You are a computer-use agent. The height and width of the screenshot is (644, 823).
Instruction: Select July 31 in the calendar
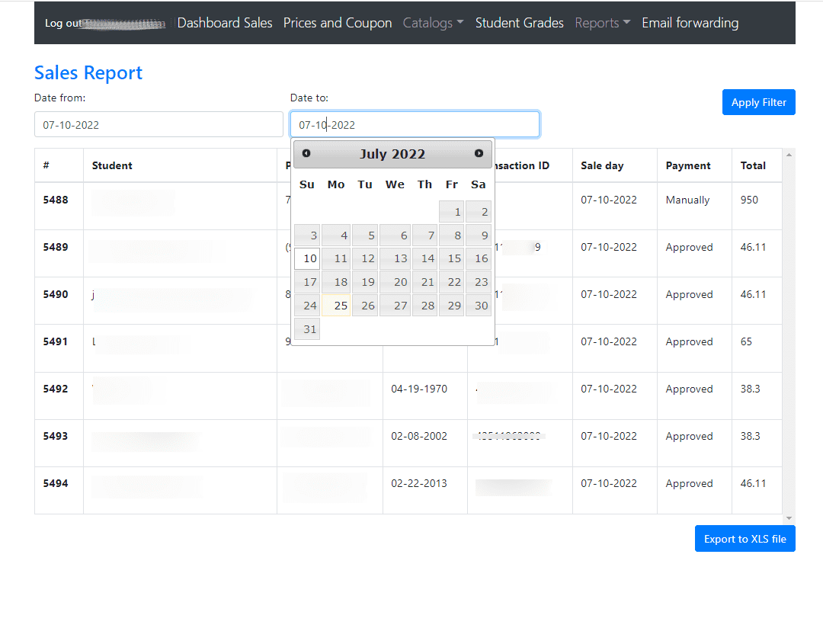click(x=306, y=328)
